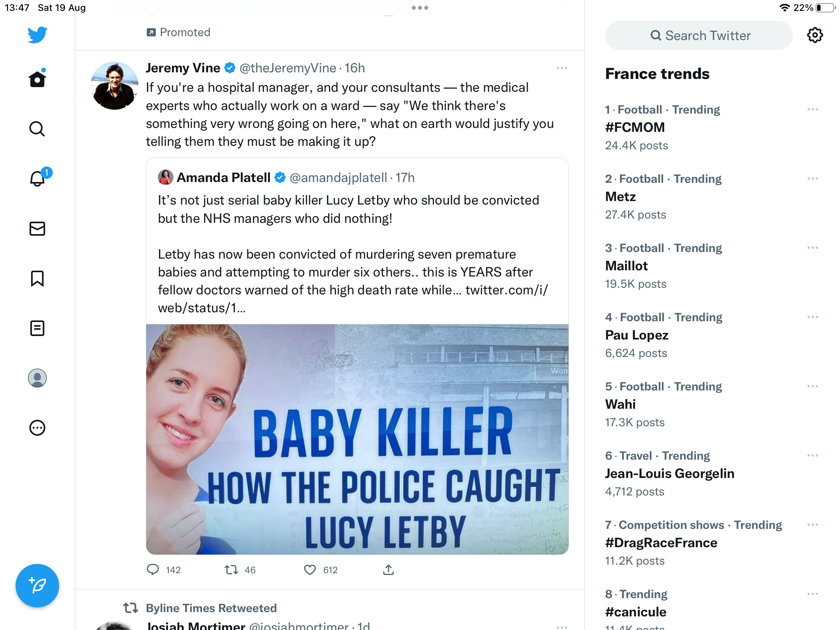Open the Bookmarks icon

pyautogui.click(x=37, y=278)
